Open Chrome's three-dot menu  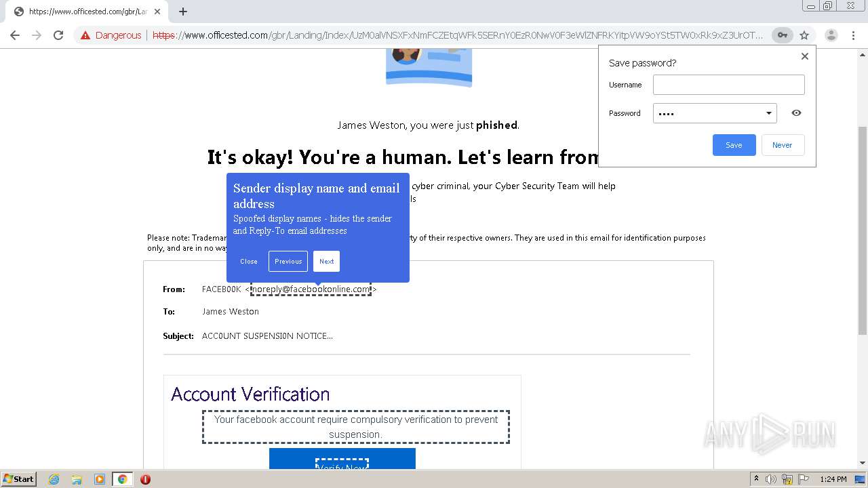pos(853,35)
